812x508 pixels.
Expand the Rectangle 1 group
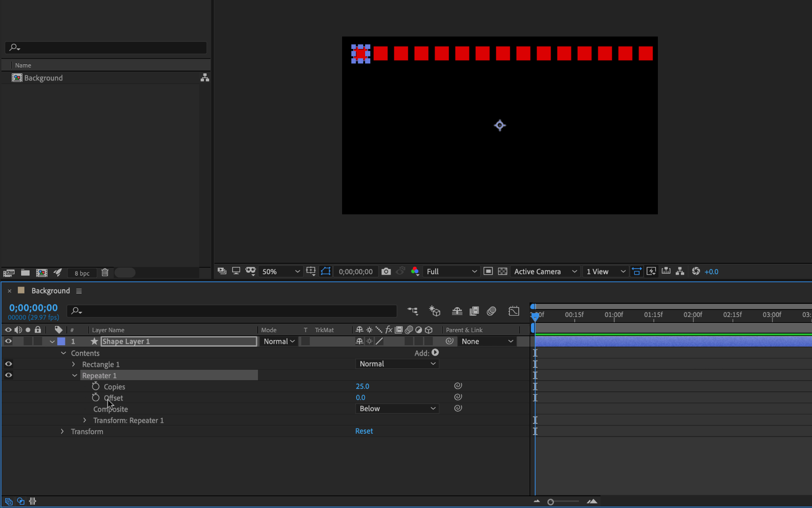pos(74,364)
